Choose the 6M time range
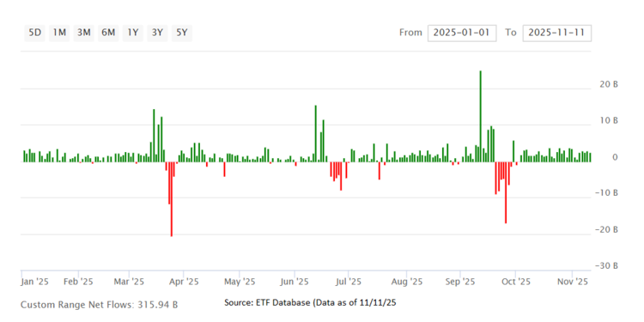This screenshot has width=644, height=322. click(x=108, y=33)
